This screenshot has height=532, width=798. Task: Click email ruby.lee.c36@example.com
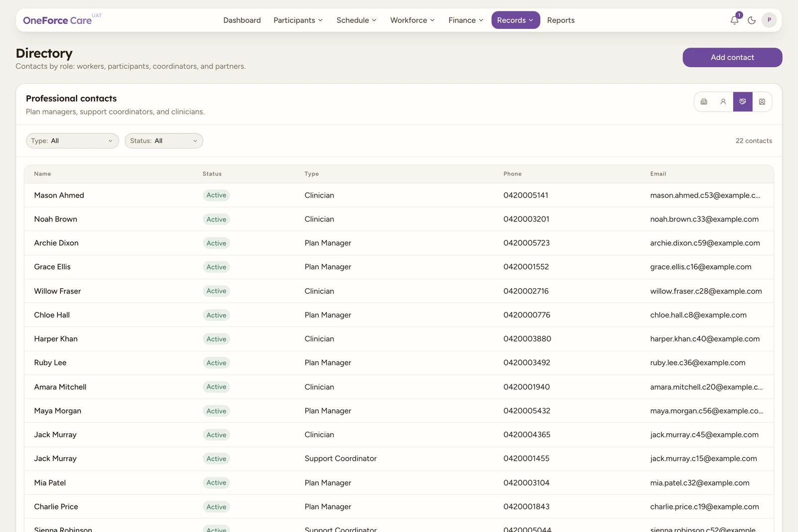(698, 363)
